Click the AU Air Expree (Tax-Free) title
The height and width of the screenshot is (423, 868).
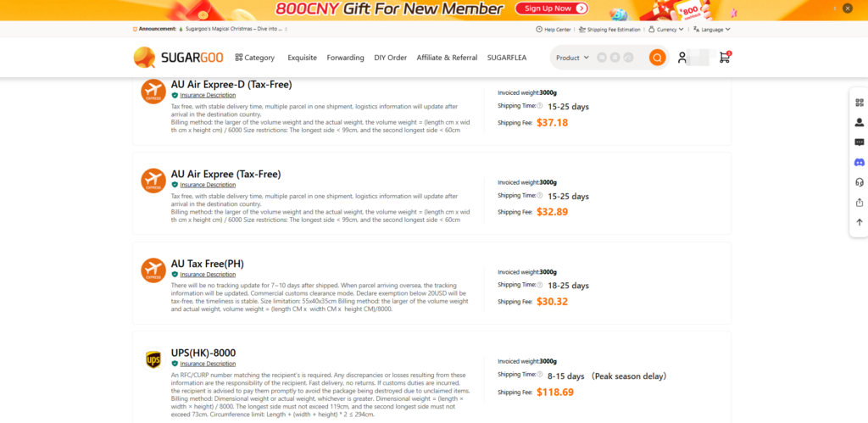(x=225, y=174)
